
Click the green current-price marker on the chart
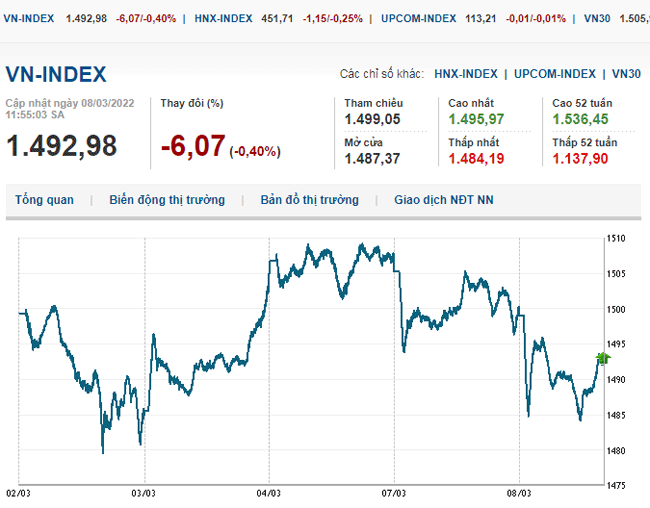[602, 358]
